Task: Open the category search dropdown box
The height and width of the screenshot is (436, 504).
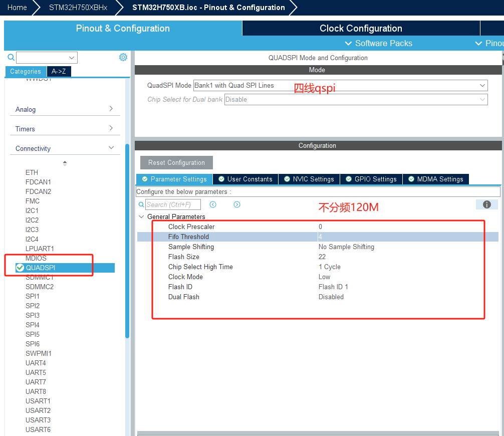Action: [47, 58]
